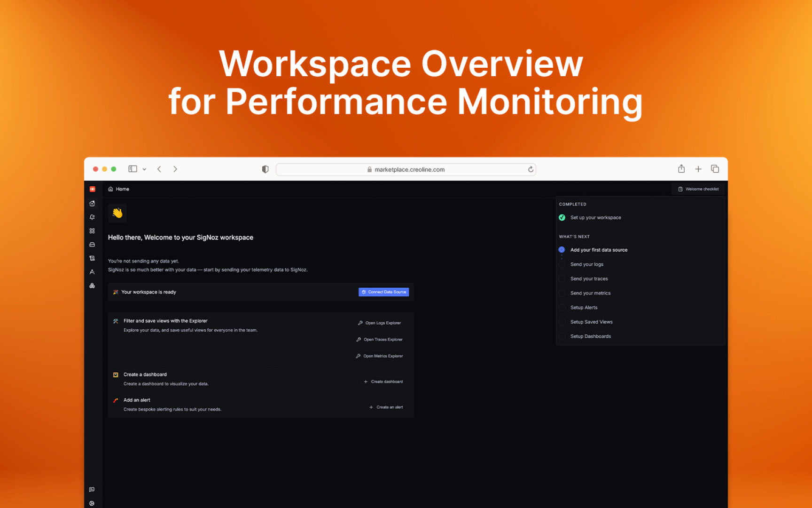The image size is (812, 508).
Task: Click the party popper icon beside workspace ready
Action: click(x=116, y=292)
